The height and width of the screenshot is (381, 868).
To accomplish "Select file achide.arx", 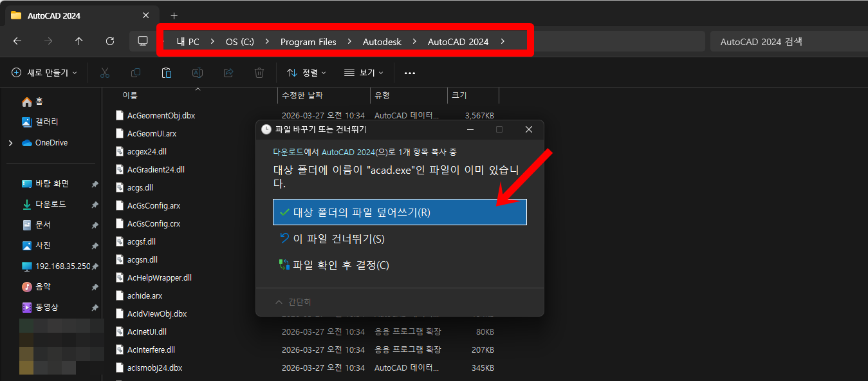I will click(x=145, y=296).
